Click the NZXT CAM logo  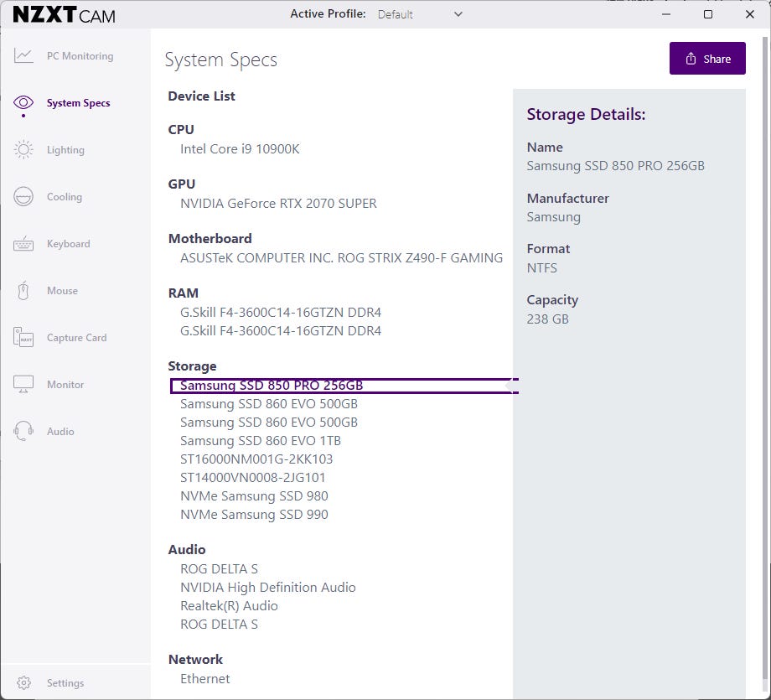click(64, 15)
